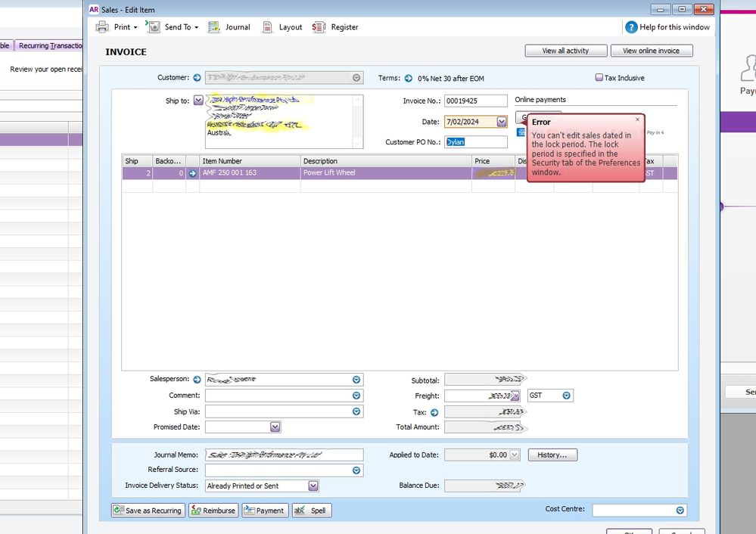Click the Print toolbar icon
The height and width of the screenshot is (534, 756).
click(x=102, y=27)
